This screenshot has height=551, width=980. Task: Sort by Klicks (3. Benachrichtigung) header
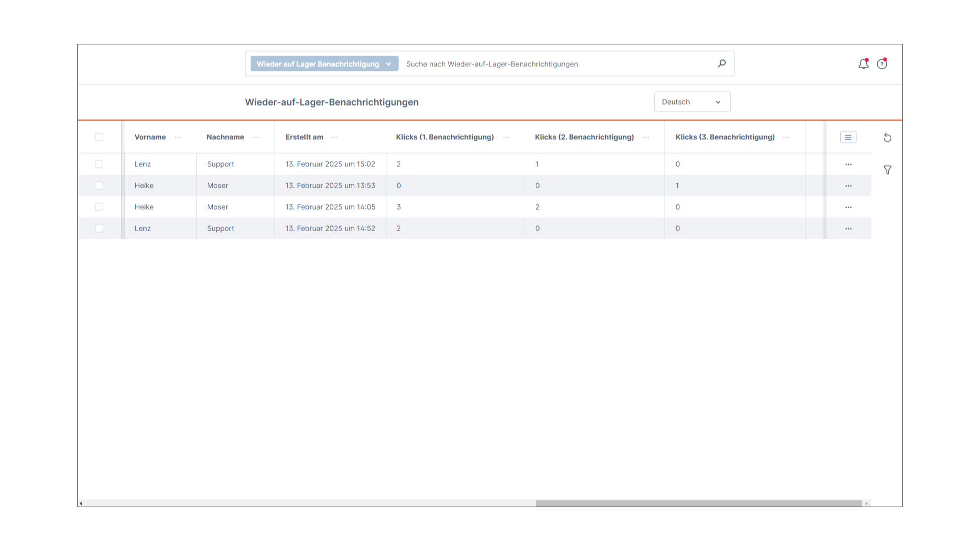[725, 137]
